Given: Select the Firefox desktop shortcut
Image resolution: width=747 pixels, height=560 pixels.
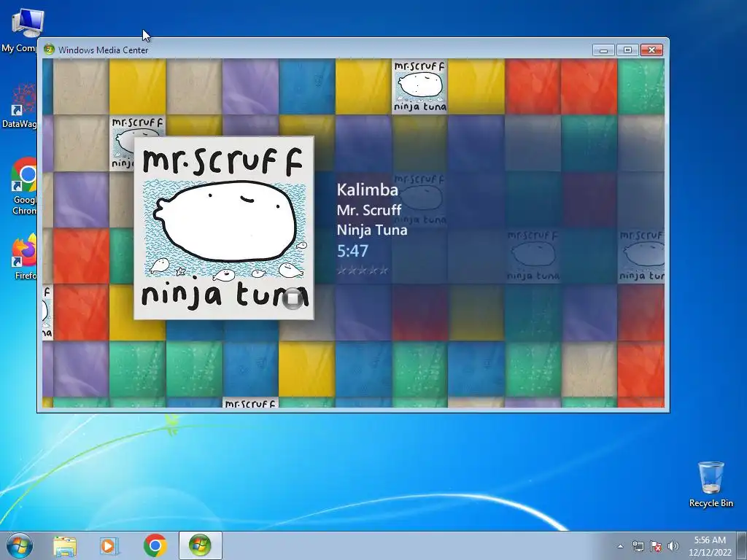Looking at the screenshot, I should (x=24, y=257).
